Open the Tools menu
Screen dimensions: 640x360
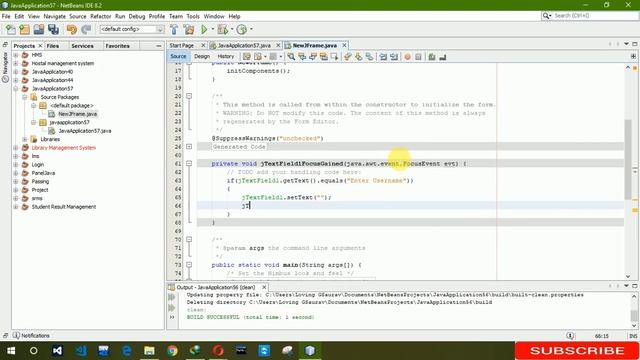point(193,16)
